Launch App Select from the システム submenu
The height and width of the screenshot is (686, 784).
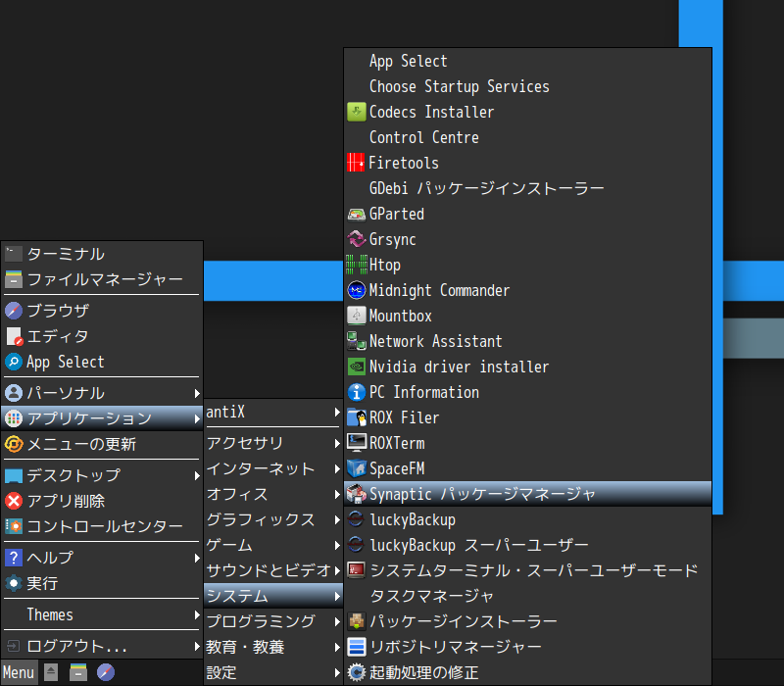527,61
